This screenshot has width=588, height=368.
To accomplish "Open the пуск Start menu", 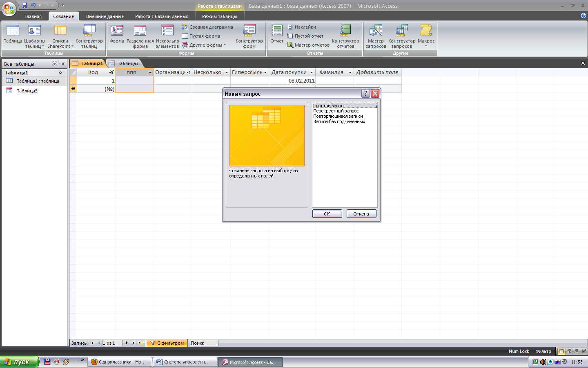I will tap(19, 362).
